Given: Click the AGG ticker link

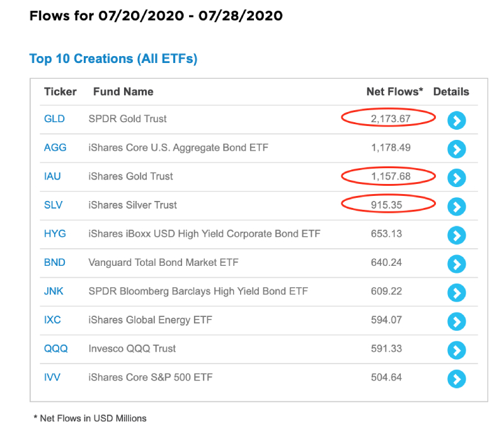Looking at the screenshot, I should pyautogui.click(x=55, y=147).
